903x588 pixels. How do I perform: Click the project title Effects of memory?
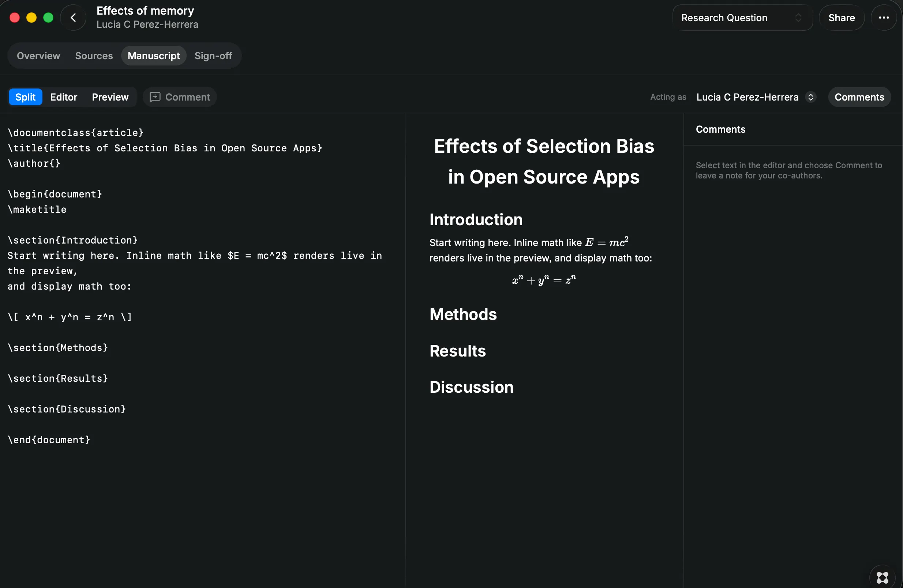coord(145,11)
